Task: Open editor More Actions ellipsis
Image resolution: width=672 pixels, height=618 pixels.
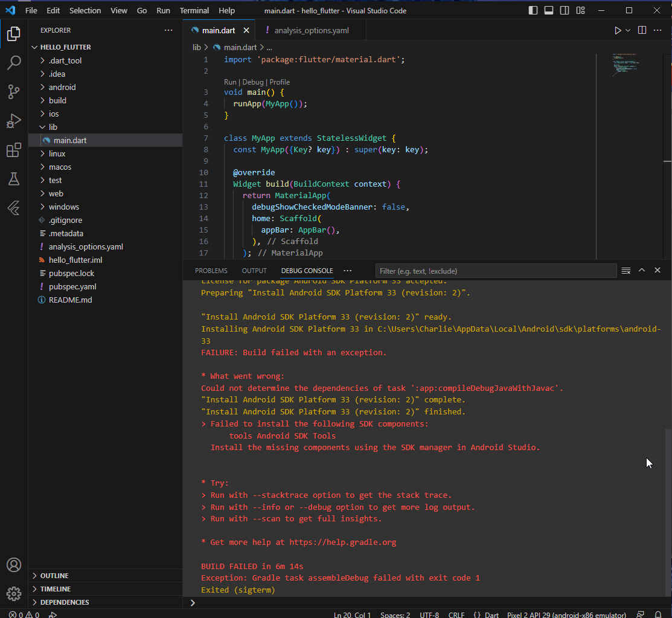Action: click(658, 30)
